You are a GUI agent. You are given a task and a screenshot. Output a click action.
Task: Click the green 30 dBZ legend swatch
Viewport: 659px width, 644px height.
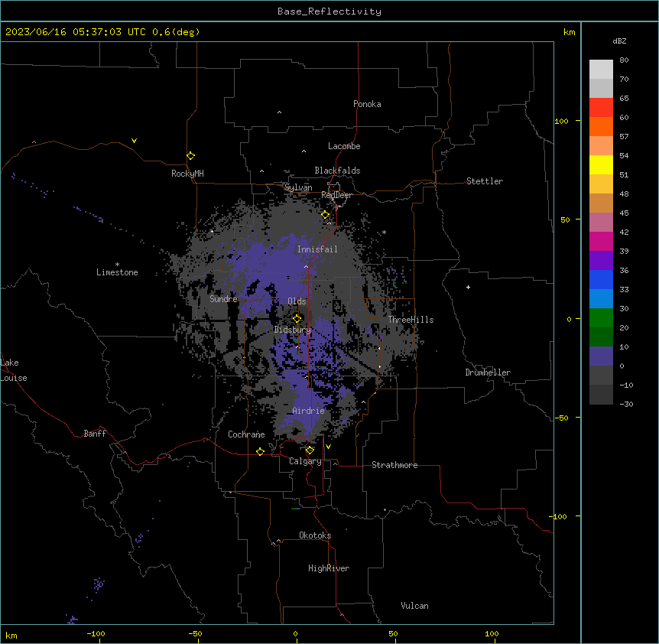coord(601,318)
